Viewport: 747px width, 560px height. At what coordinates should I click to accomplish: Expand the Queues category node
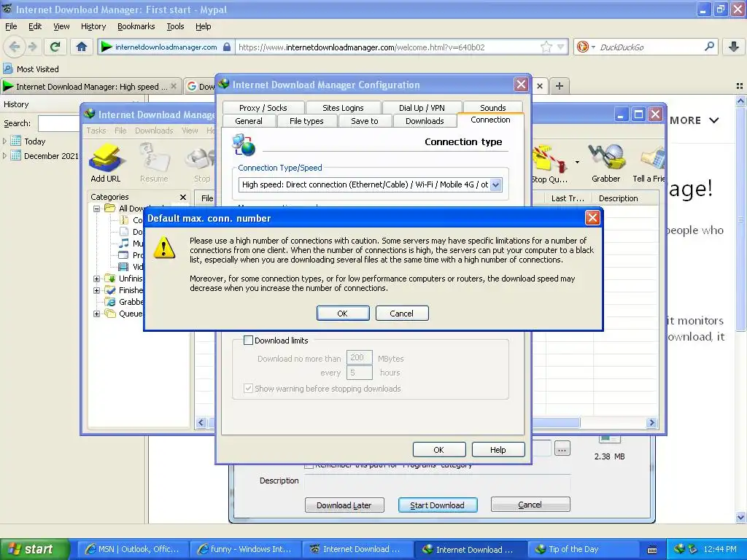tap(97, 314)
